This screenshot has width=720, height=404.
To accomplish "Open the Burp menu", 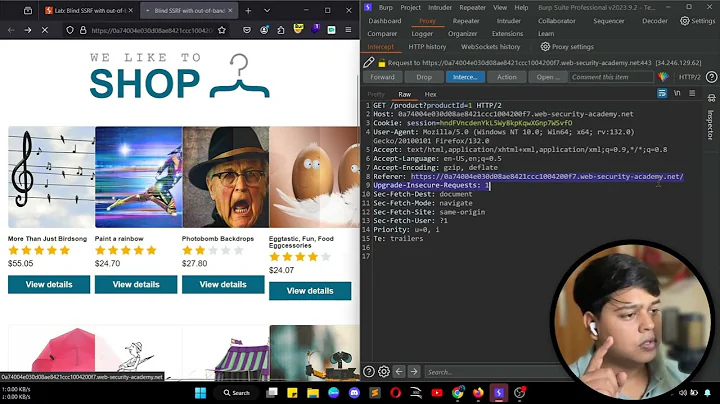I will [x=386, y=7].
